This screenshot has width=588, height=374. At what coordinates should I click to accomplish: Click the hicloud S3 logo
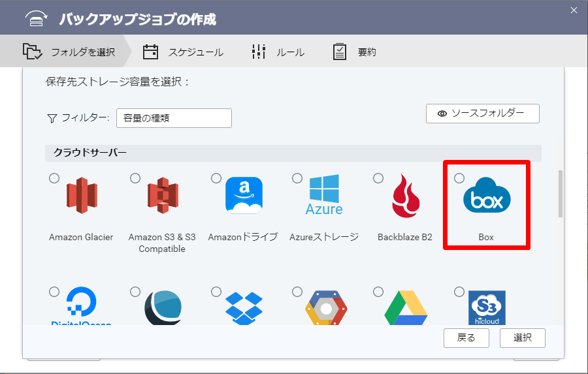point(487,307)
